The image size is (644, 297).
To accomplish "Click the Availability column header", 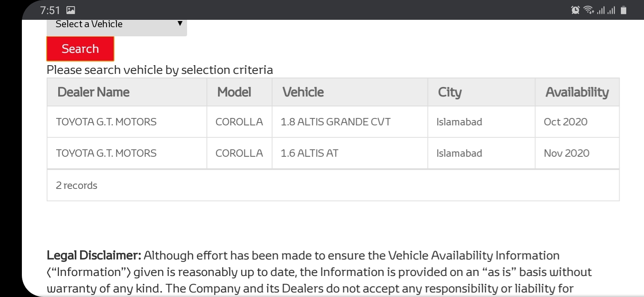I will [577, 92].
